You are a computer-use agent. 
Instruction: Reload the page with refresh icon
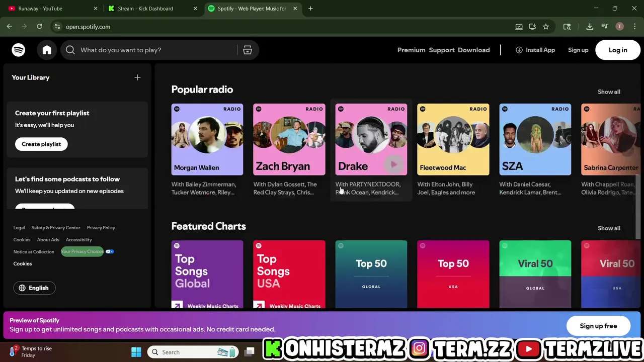pos(39,27)
